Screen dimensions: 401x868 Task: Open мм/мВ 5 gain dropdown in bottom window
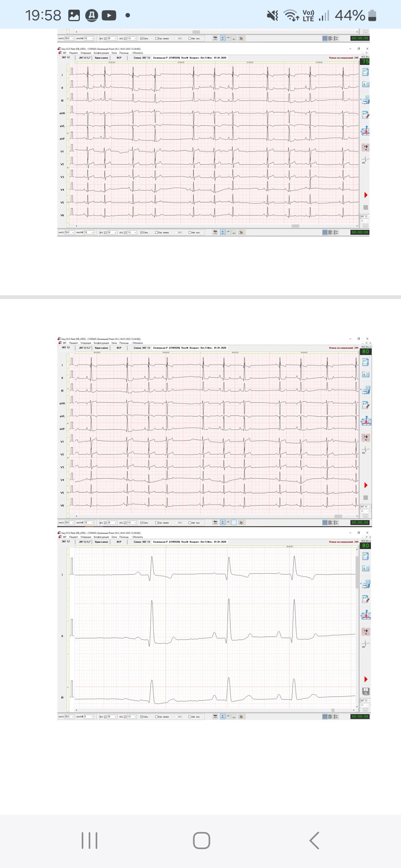(89, 717)
